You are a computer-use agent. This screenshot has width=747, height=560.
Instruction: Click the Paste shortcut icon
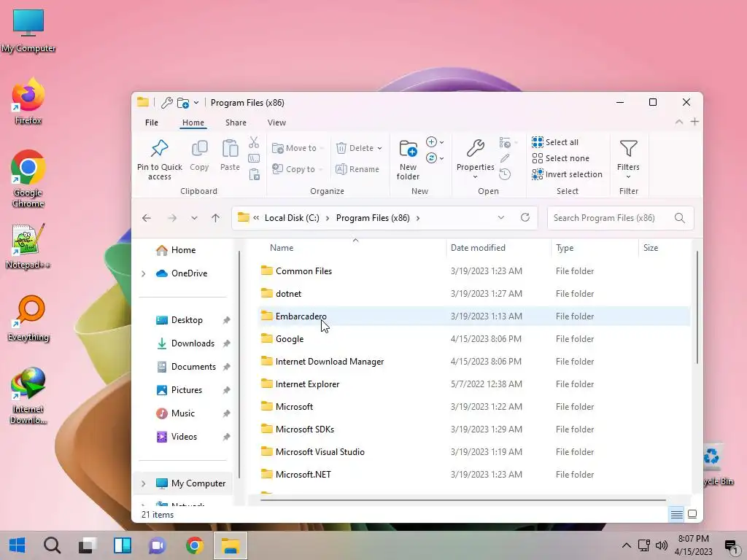(x=255, y=174)
